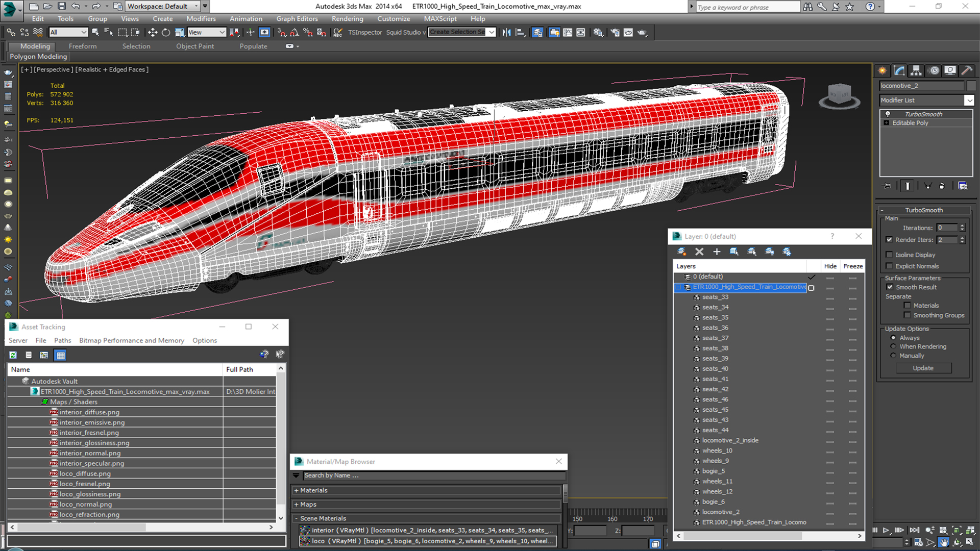Screen dimensions: 980x551
Task: Toggle TurboSmooth modifier lightbulb icon
Action: coord(888,114)
